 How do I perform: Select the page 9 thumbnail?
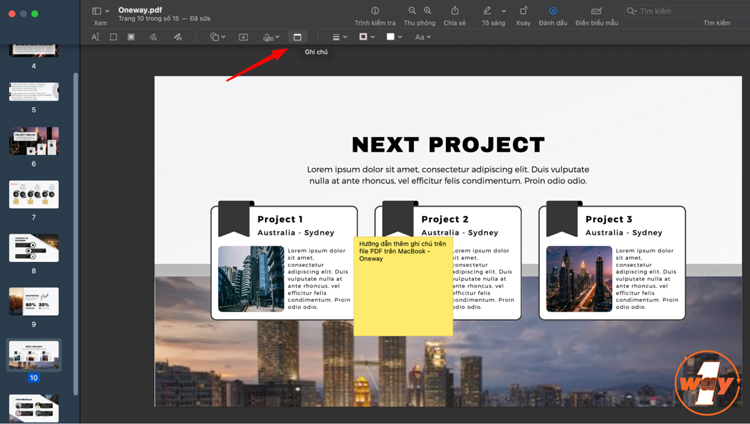(x=34, y=301)
